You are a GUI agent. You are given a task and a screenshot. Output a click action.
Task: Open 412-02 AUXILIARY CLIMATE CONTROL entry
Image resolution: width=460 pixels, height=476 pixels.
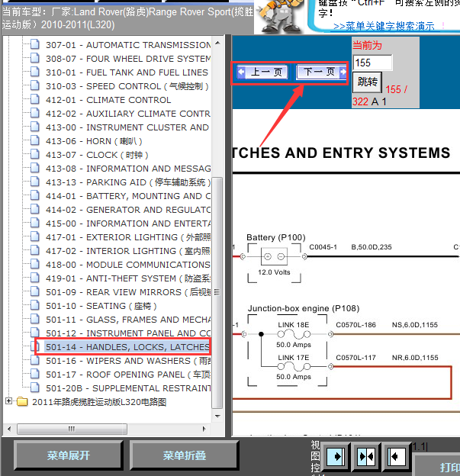coord(128,114)
